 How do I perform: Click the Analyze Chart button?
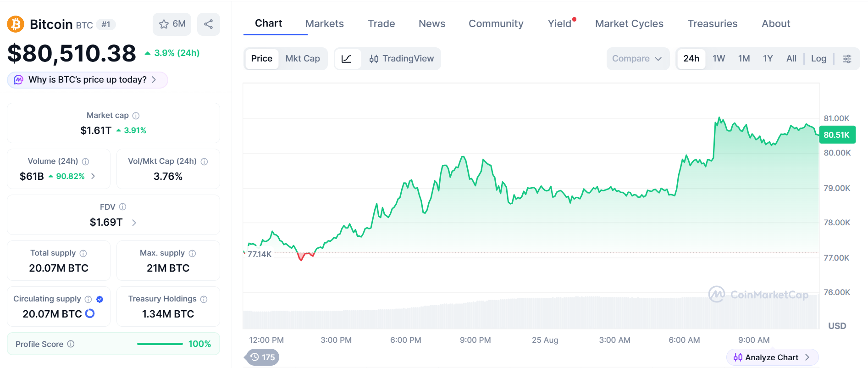click(773, 357)
